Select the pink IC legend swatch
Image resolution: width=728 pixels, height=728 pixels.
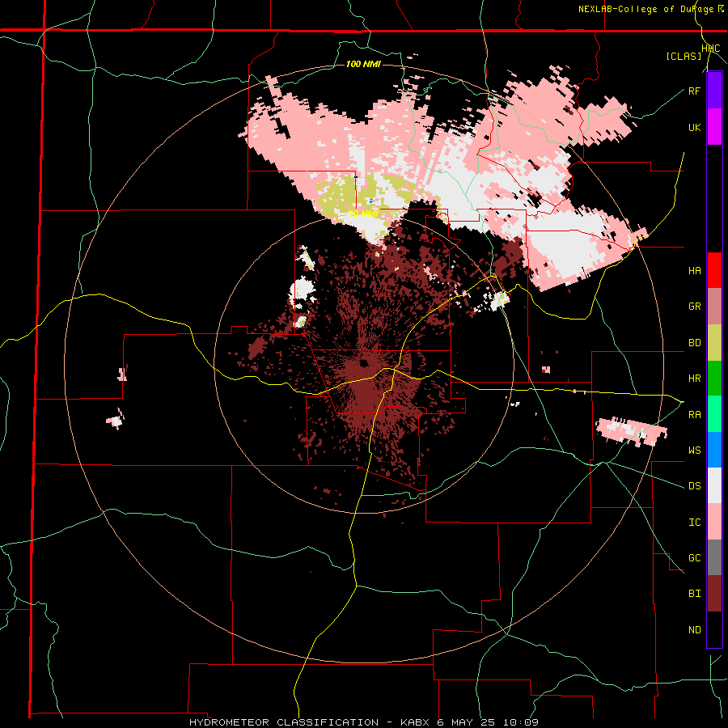[x=714, y=522]
